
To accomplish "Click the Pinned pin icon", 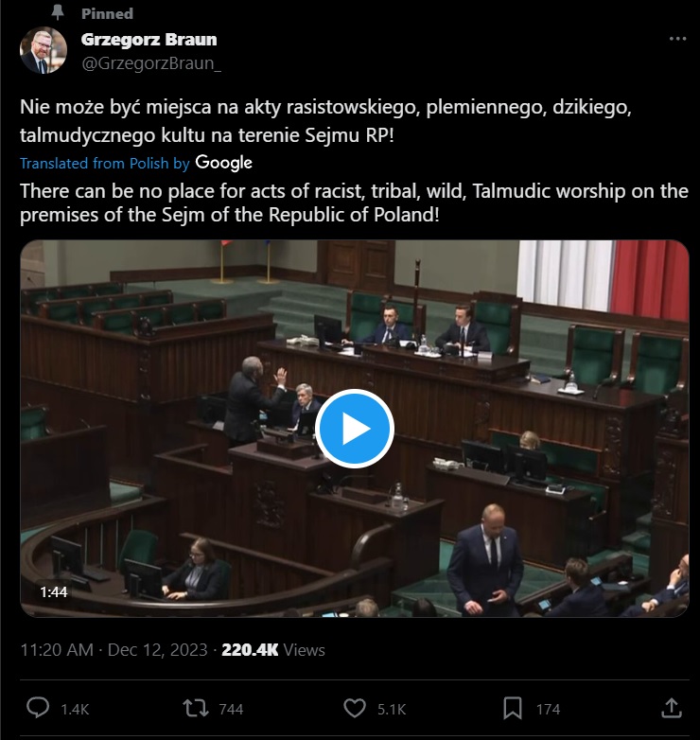I will point(58,12).
